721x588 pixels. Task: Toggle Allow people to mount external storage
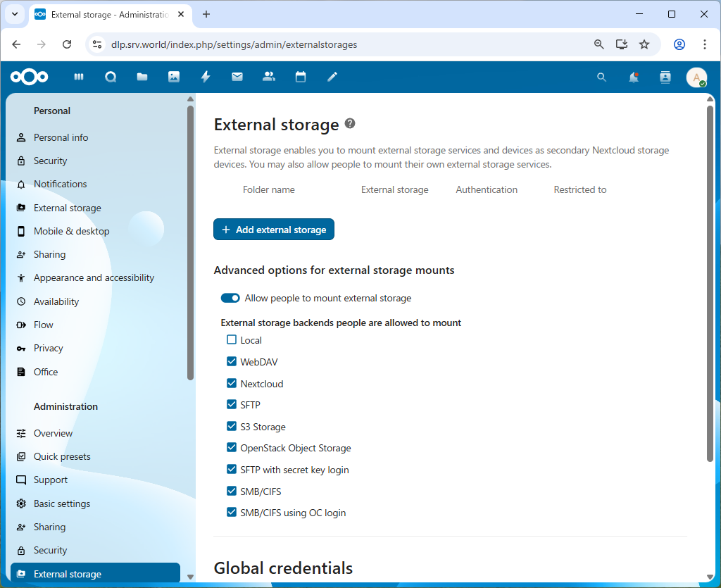pos(230,298)
